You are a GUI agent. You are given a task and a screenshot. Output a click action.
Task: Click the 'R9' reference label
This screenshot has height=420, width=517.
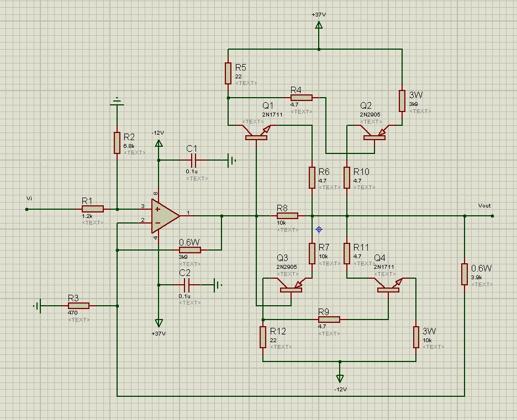tap(324, 311)
